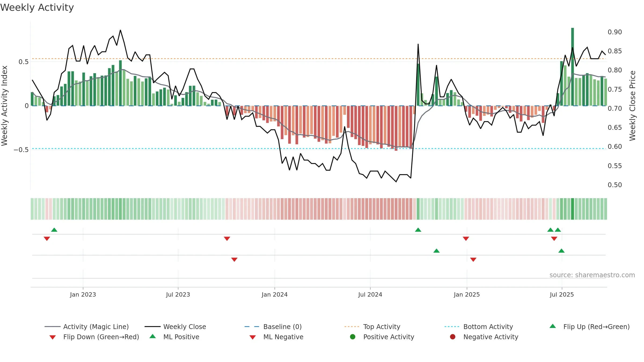Click the 'Jan 2023' x-axis label
Screen dimensions: 644x362
[83, 294]
